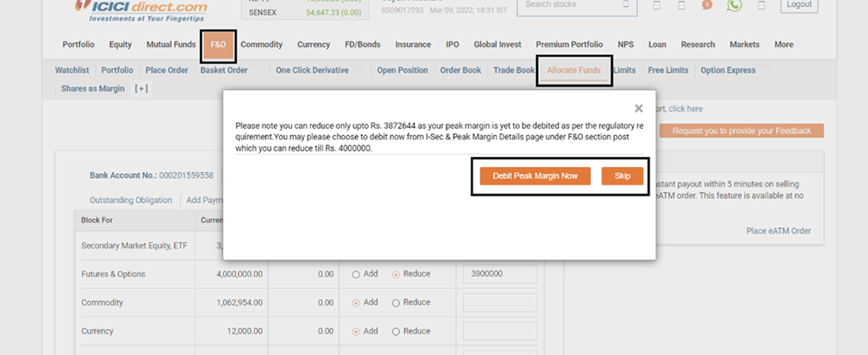Click the Logout button
The width and height of the screenshot is (868, 355).
pyautogui.click(x=799, y=5)
